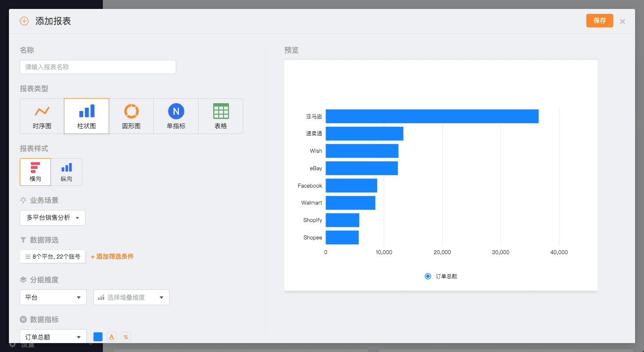644x352 pixels.
Task: Click the plus icon next to 添加报表
Action: coord(24,21)
